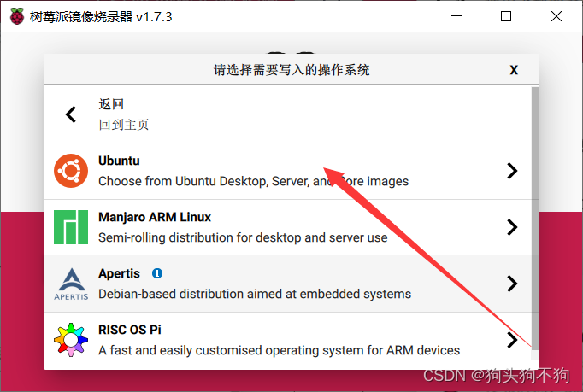Click 'Debian-based distribution aimed at embedded' description
The image size is (583, 392).
pyautogui.click(x=255, y=294)
